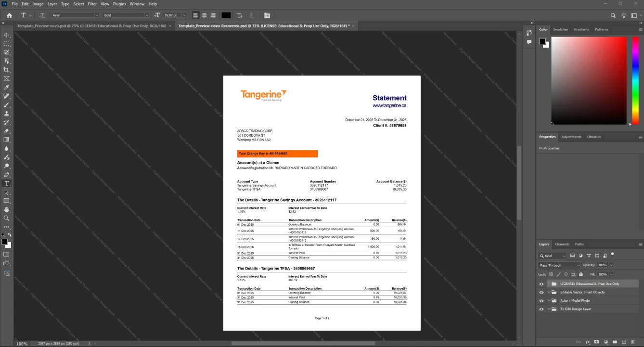This screenshot has width=644, height=347.
Task: Open the Image menu
Action: click(x=38, y=4)
